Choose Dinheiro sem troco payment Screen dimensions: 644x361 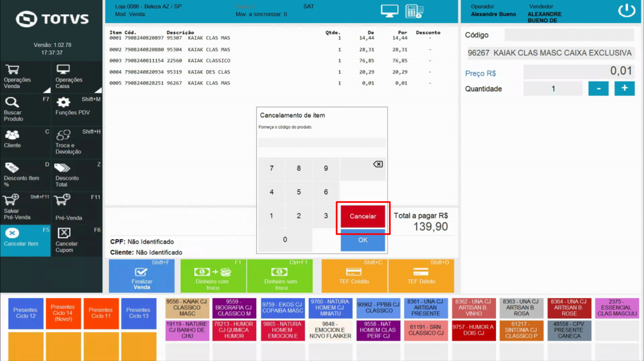tap(280, 276)
